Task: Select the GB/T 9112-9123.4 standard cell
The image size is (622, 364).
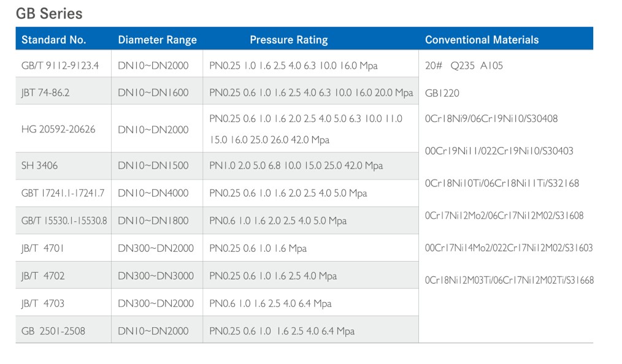Action: 60,66
